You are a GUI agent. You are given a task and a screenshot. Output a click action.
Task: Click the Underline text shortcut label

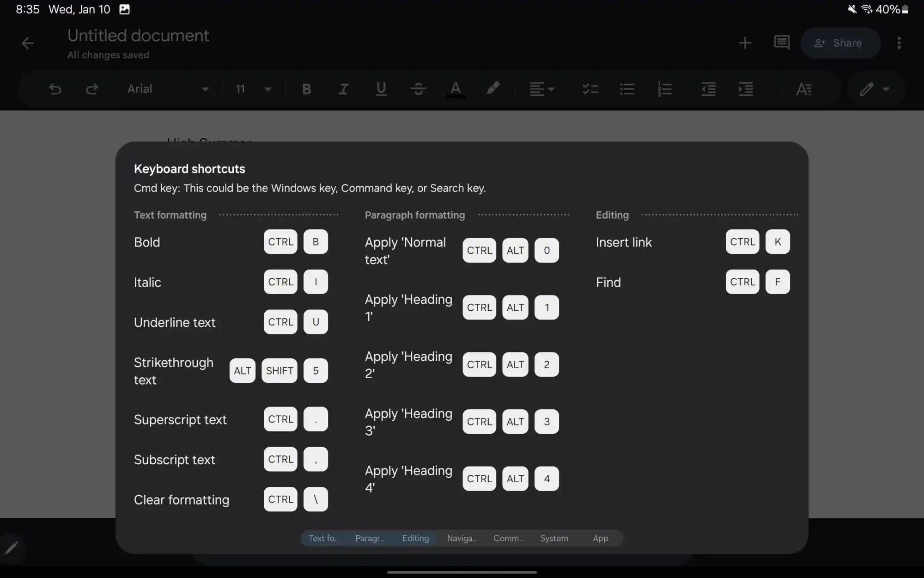pos(175,322)
